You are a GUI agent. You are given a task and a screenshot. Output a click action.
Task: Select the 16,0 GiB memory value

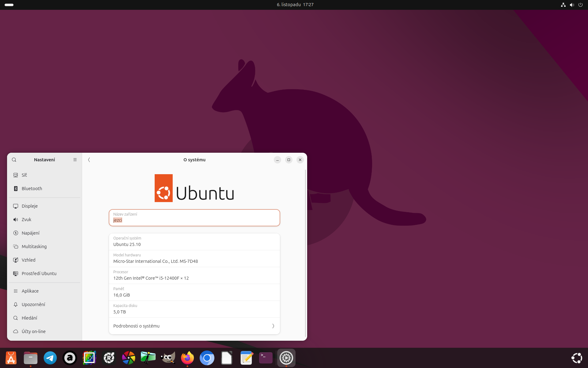[x=122, y=295]
